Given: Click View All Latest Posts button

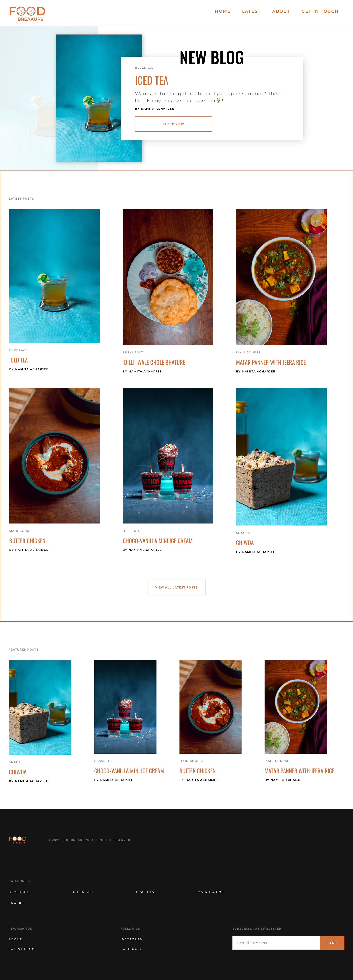Looking at the screenshot, I should pos(176,587).
